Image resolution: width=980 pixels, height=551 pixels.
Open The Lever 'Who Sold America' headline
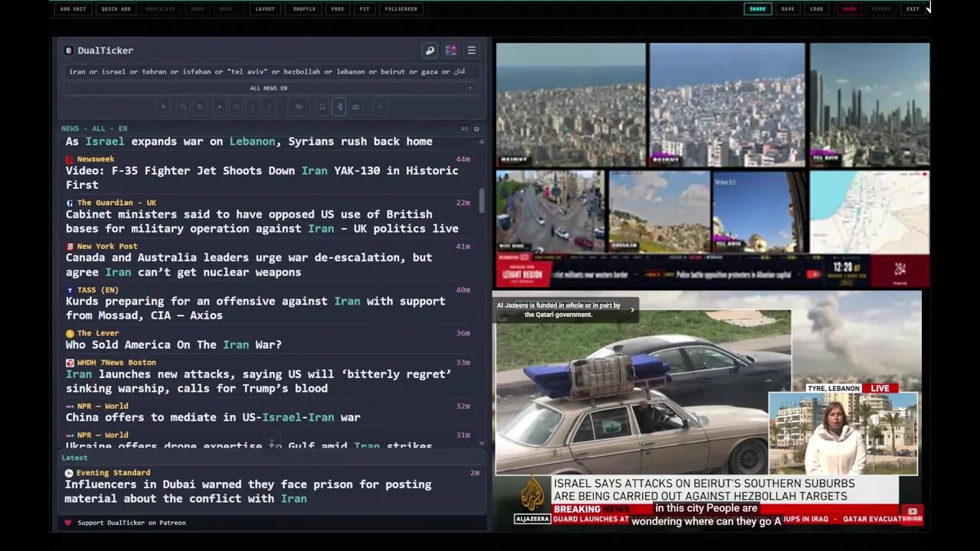click(x=174, y=345)
